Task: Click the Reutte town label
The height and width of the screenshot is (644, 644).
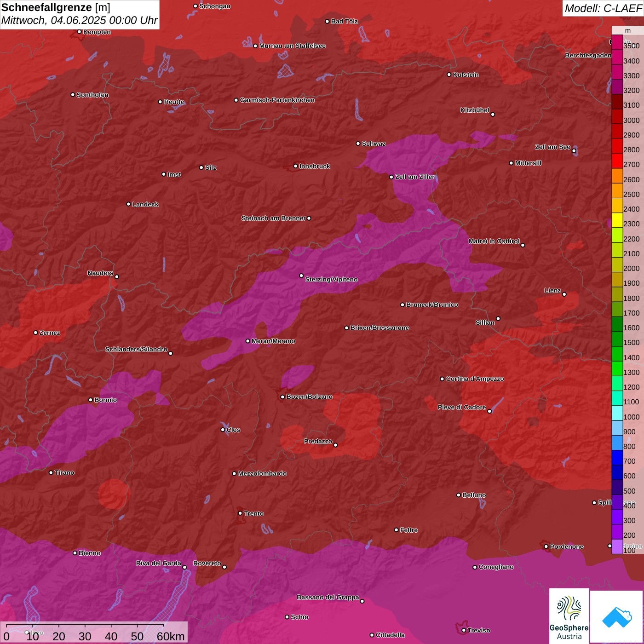Action: [174, 102]
